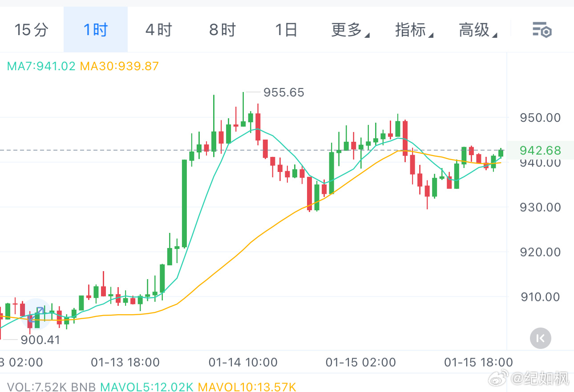Click the K chart-type button bottom right
Image resolution: width=574 pixels, height=392 pixels.
pyautogui.click(x=540, y=338)
